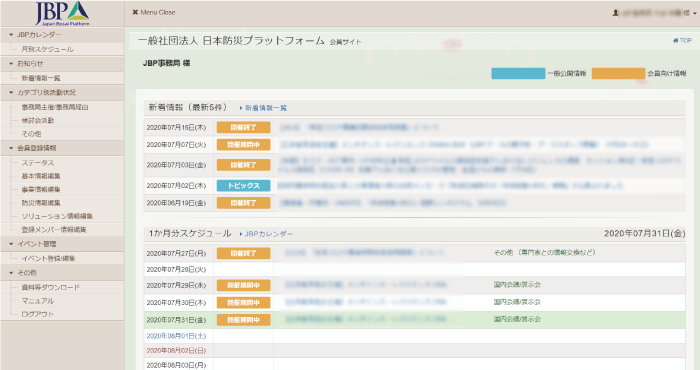Click the orange 会員向け情報 legend swatch
Image resolution: width=700 pixels, height=370 pixels.
coord(618,73)
